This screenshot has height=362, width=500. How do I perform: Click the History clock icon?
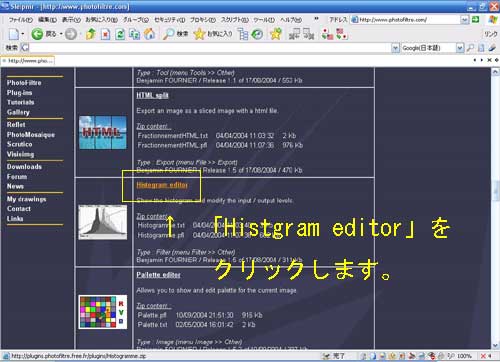[257, 34]
